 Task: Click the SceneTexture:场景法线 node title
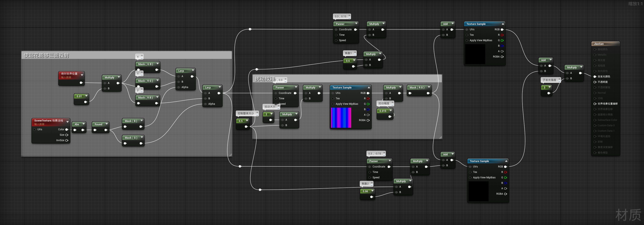coord(49,120)
